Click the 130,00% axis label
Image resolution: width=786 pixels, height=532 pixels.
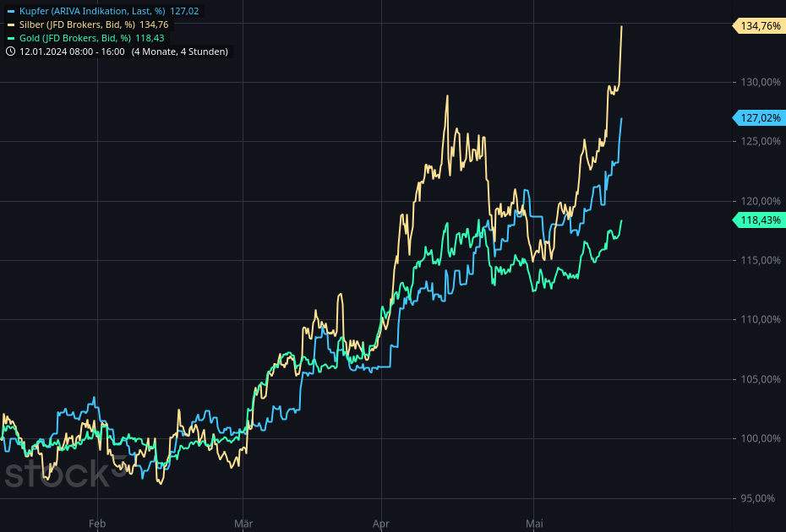[761, 82]
